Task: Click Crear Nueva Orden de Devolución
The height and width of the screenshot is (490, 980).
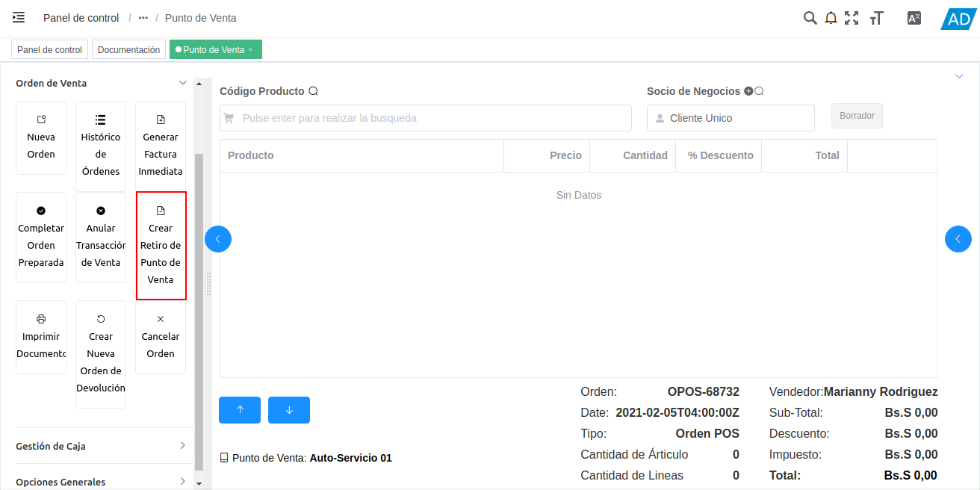Action: tap(101, 353)
